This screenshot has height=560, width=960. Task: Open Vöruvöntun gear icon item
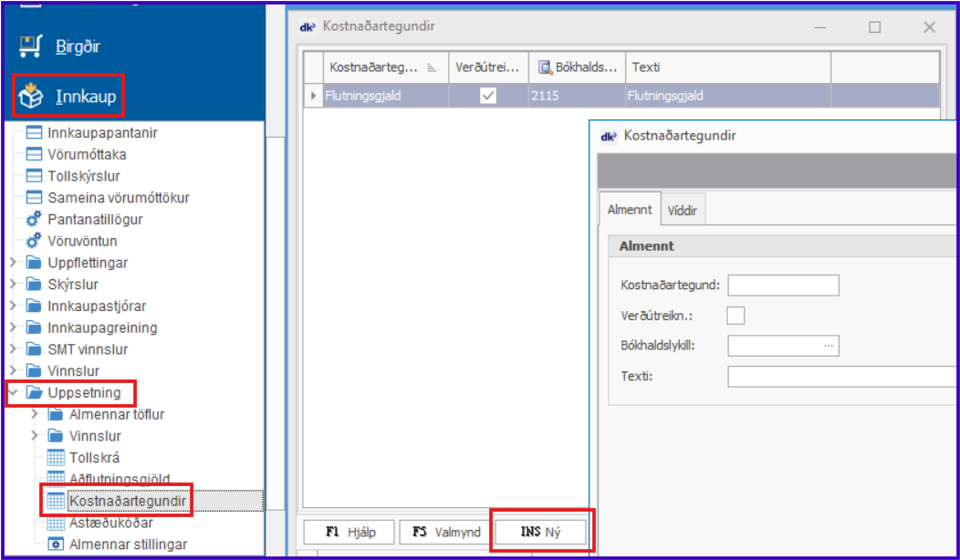(34, 242)
